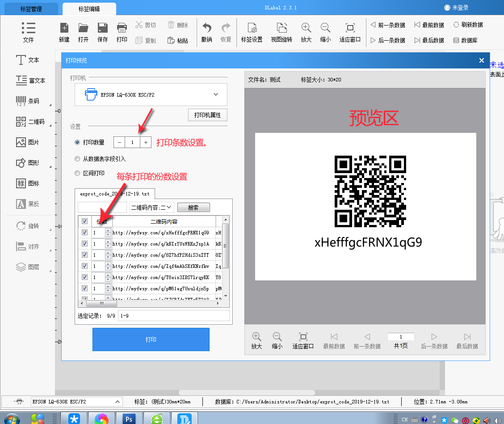
Task: Increase print quantity with plus button
Action: coord(146,142)
